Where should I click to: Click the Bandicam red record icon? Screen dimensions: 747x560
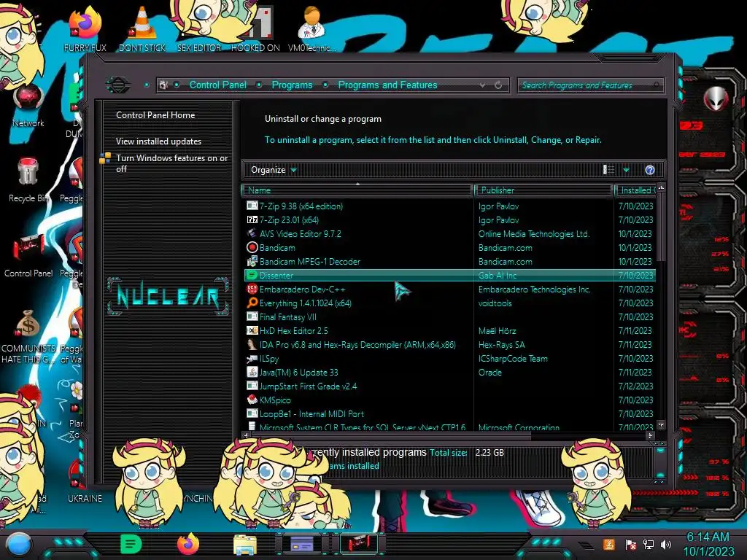pos(252,248)
